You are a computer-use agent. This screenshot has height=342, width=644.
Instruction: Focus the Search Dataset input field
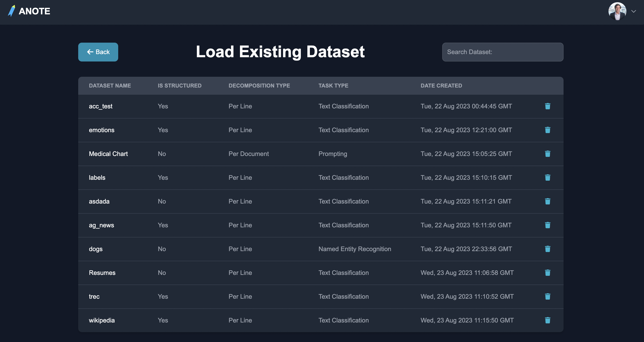click(502, 52)
